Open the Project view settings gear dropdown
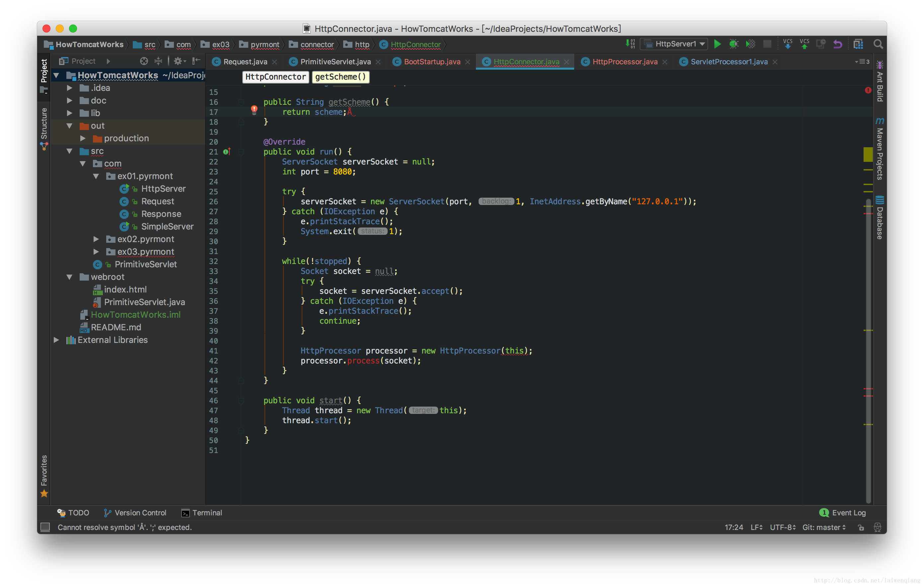This screenshot has width=924, height=587. 179,61
